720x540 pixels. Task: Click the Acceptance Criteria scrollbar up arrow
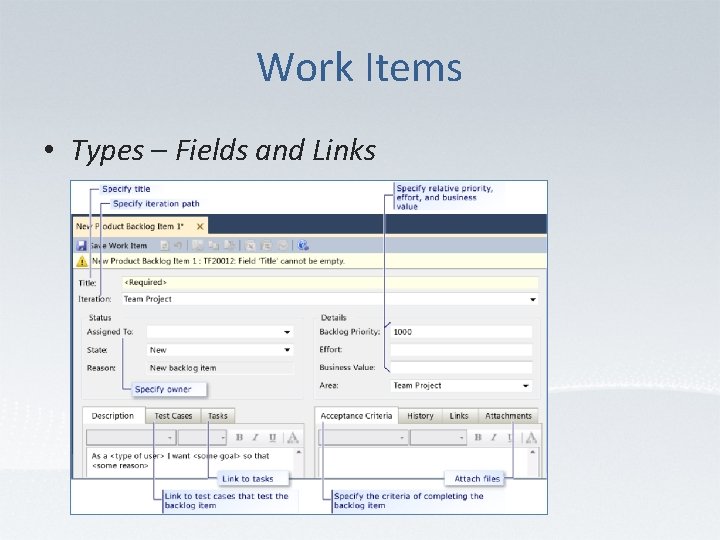[532, 452]
